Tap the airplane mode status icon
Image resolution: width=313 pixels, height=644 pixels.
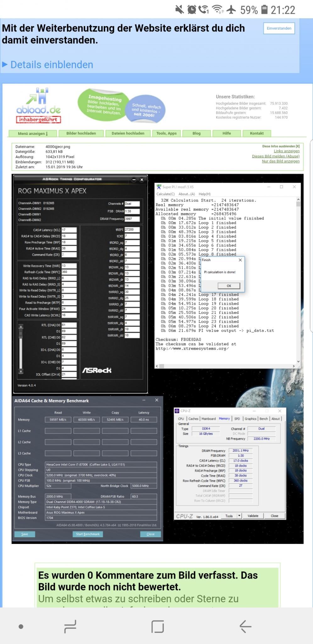(231, 10)
